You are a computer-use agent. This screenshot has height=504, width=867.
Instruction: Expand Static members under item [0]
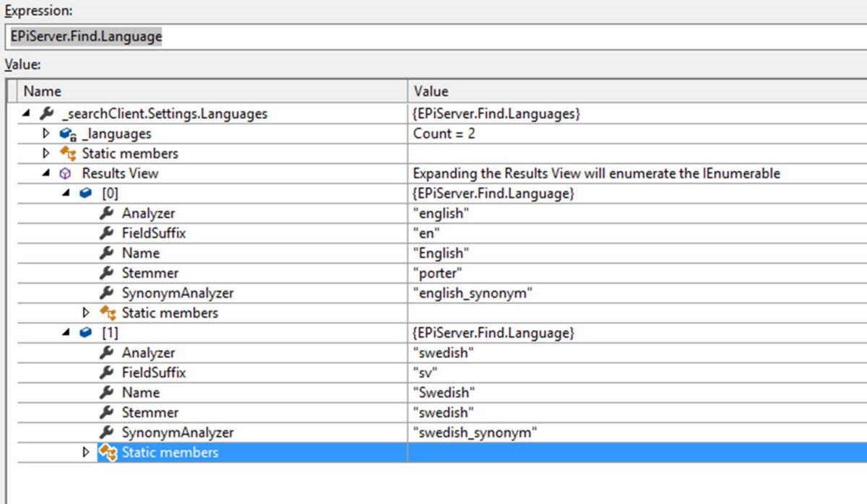click(86, 313)
